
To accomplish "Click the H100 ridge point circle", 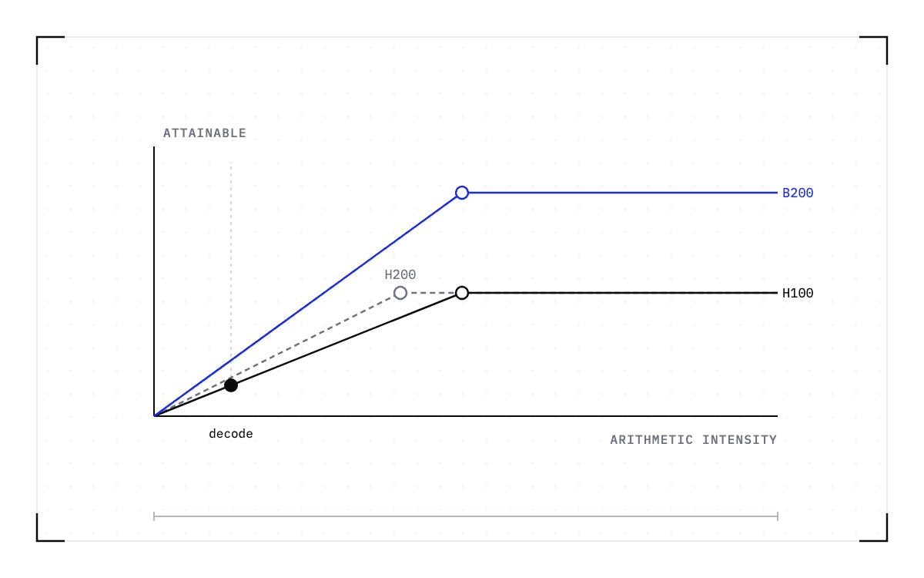I will click(x=462, y=293).
